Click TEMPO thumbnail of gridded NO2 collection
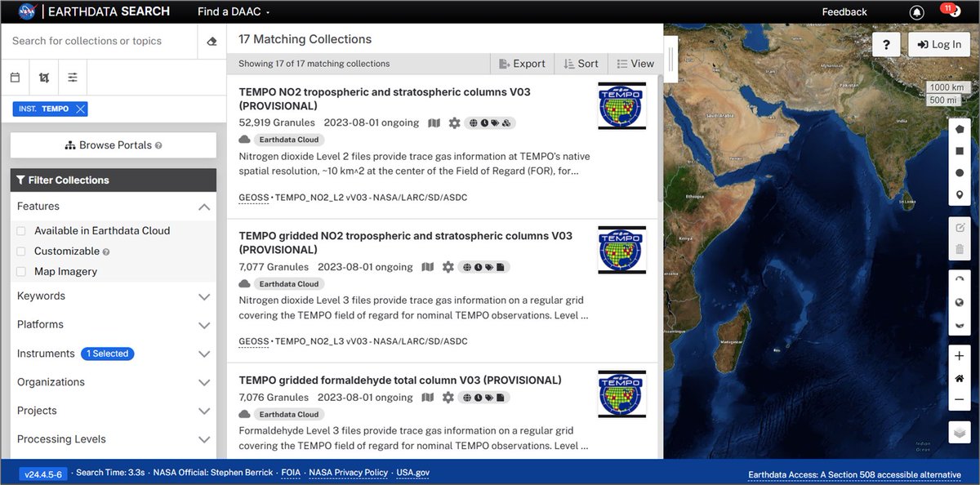The image size is (980, 485). 621,250
